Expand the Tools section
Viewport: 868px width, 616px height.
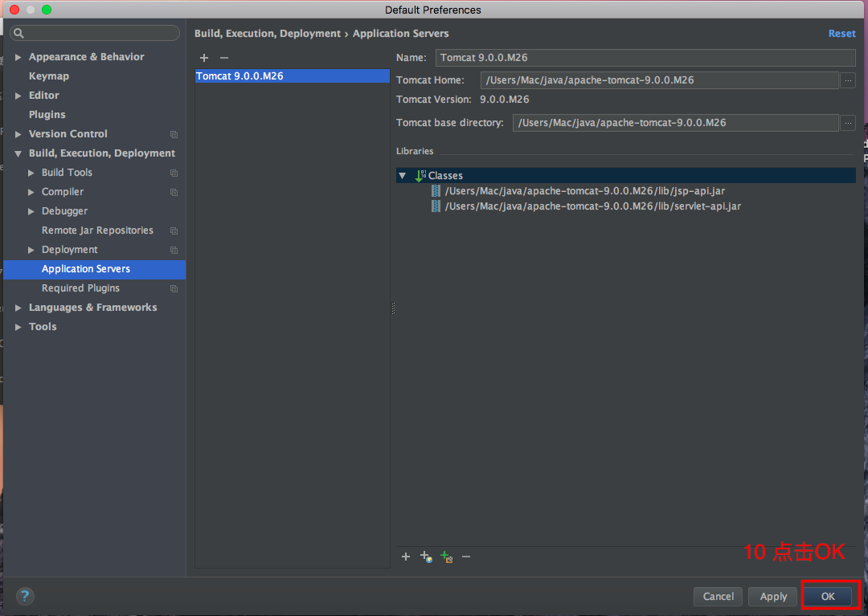point(18,328)
